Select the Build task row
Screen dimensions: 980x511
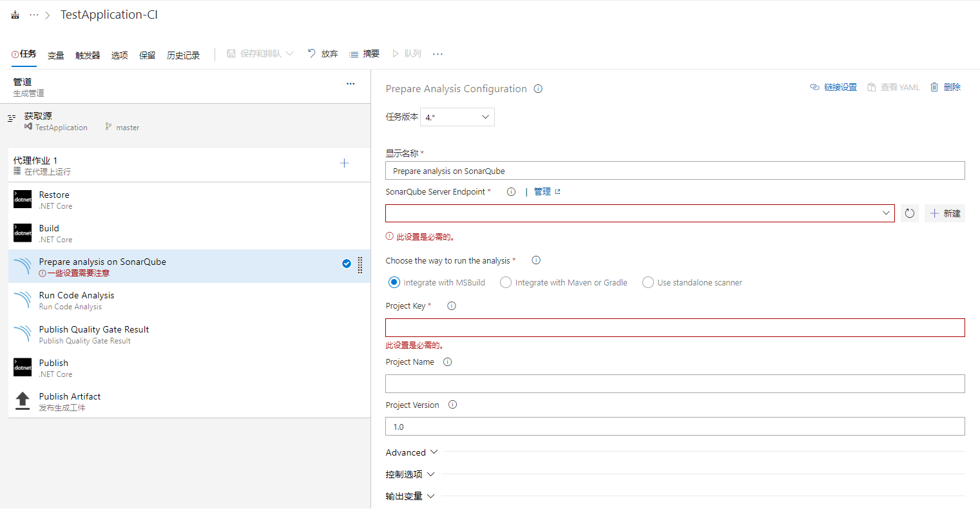[189, 233]
